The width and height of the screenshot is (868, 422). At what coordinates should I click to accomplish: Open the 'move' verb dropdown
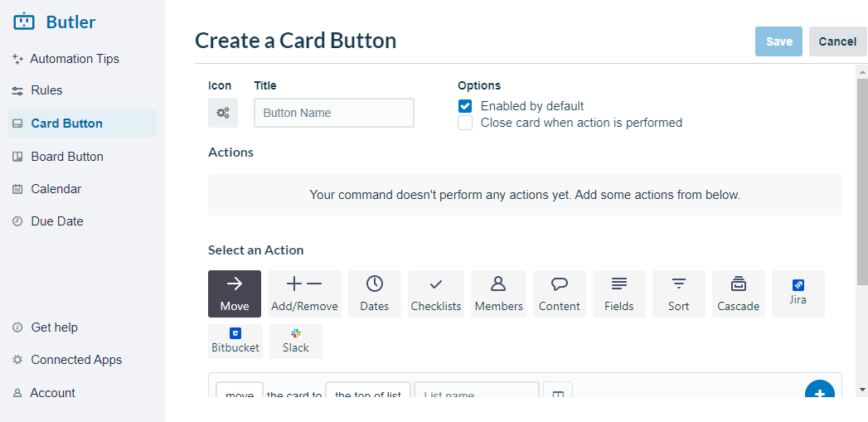click(x=240, y=391)
